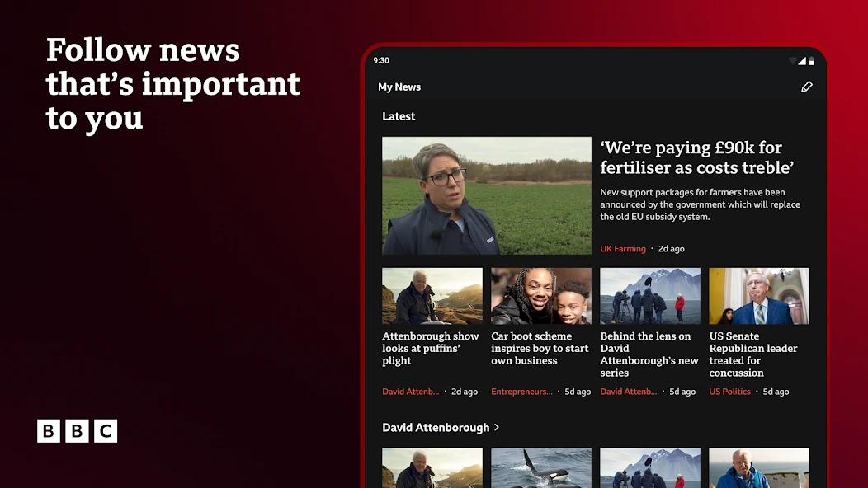Select '5d ago' beside Entrepreneurs tag
Screen dimensions: 868x488
click(x=578, y=392)
